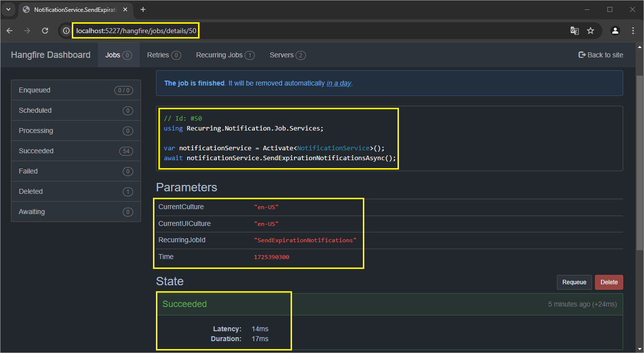Open site information icon in address bar
This screenshot has width=644, height=353.
click(x=66, y=31)
